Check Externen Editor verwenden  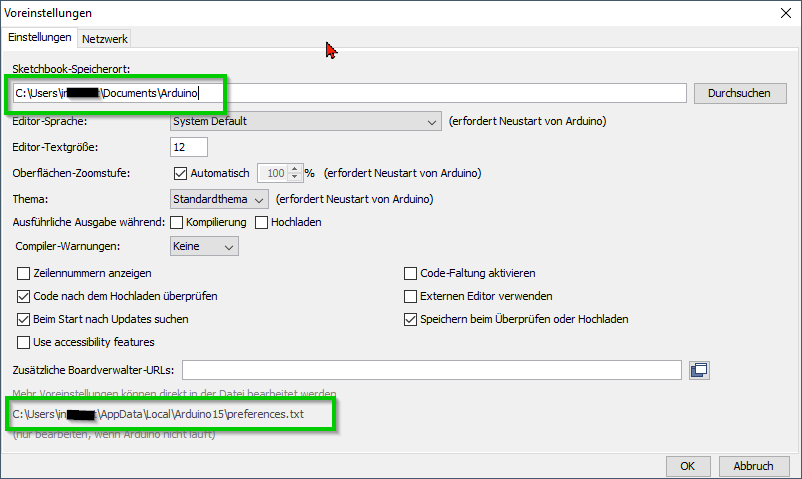pyautogui.click(x=410, y=296)
